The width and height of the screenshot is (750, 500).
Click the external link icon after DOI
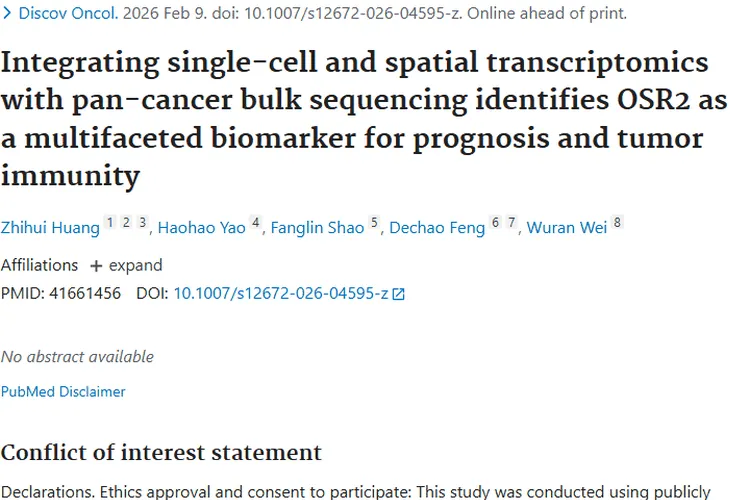399,294
